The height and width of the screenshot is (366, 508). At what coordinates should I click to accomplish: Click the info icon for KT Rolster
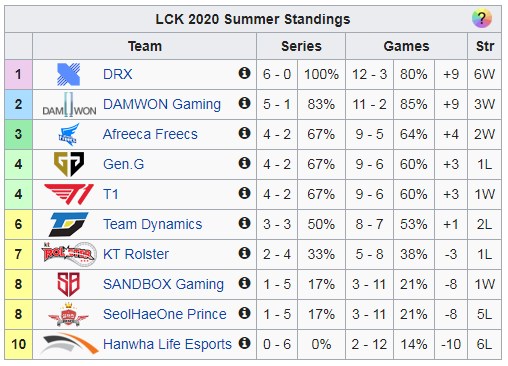click(x=244, y=253)
